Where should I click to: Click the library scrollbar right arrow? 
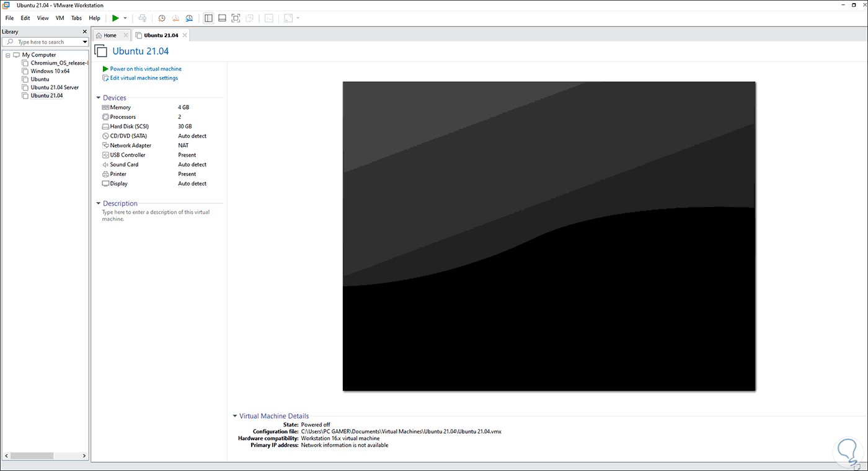pos(85,456)
